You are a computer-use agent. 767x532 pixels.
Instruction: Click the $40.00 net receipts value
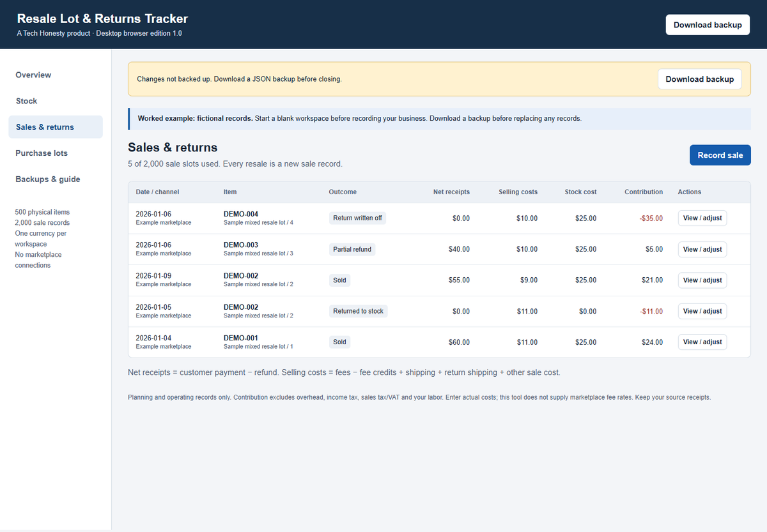[459, 249]
